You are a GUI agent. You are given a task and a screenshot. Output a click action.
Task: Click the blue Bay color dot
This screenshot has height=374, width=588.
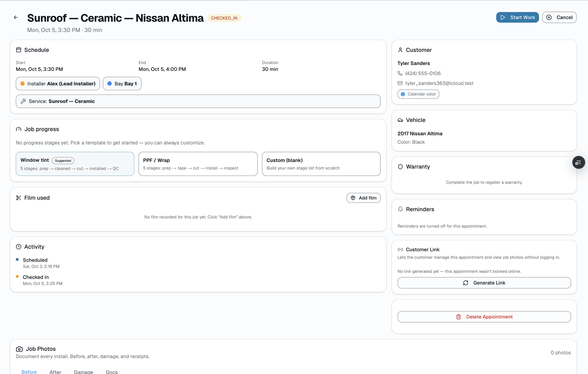tap(110, 84)
